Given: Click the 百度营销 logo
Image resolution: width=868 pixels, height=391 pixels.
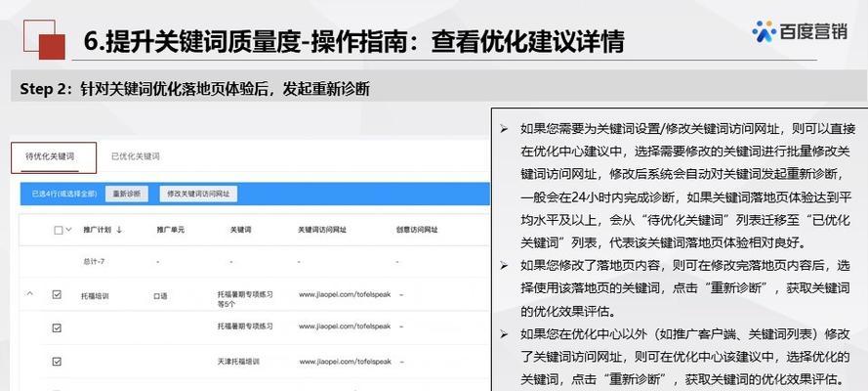Looking at the screenshot, I should tap(800, 31).
